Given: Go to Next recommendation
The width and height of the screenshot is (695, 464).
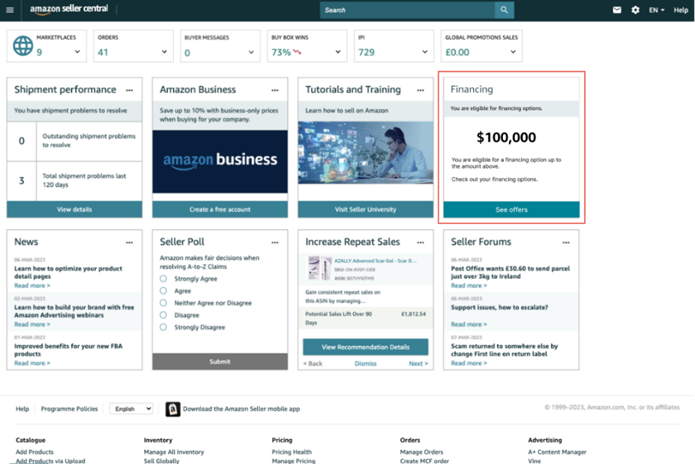Looking at the screenshot, I should point(418,363).
